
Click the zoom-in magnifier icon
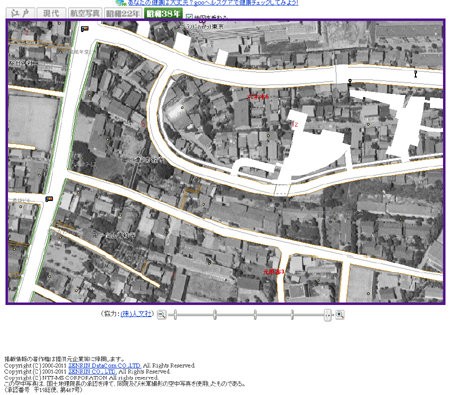340,314
